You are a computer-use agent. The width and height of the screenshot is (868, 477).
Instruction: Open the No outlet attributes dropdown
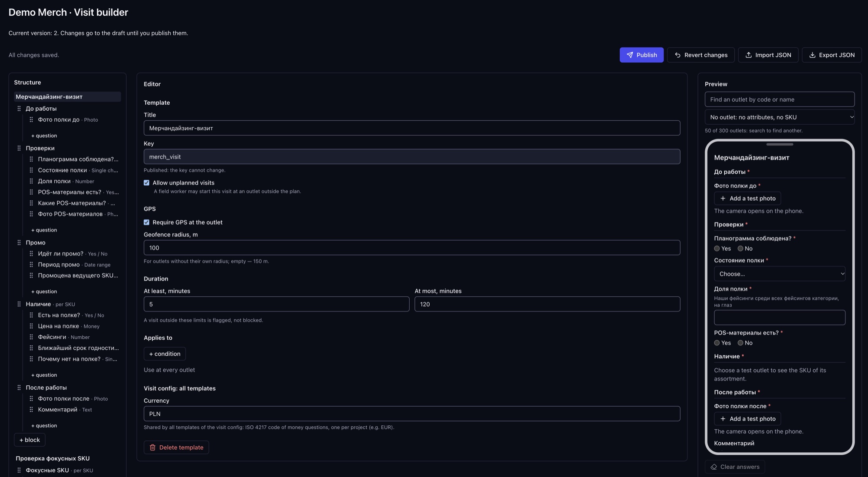[779, 117]
